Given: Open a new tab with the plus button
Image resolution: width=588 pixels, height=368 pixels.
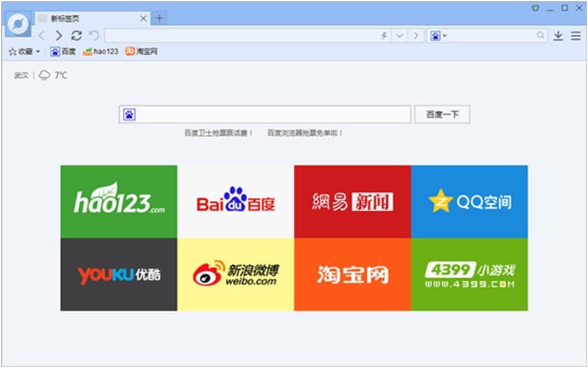Looking at the screenshot, I should coord(160,18).
